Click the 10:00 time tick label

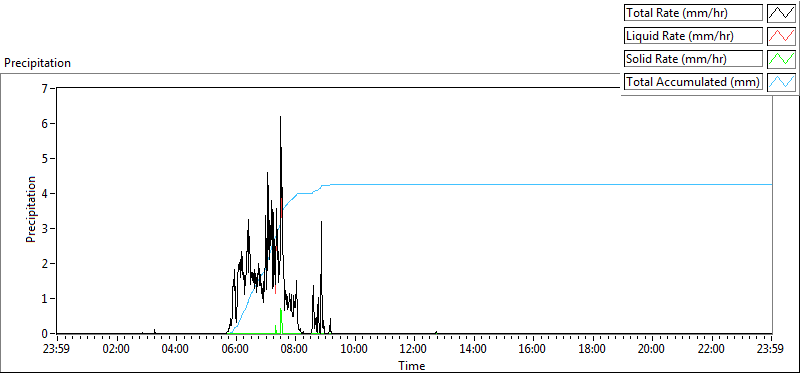tap(355, 350)
